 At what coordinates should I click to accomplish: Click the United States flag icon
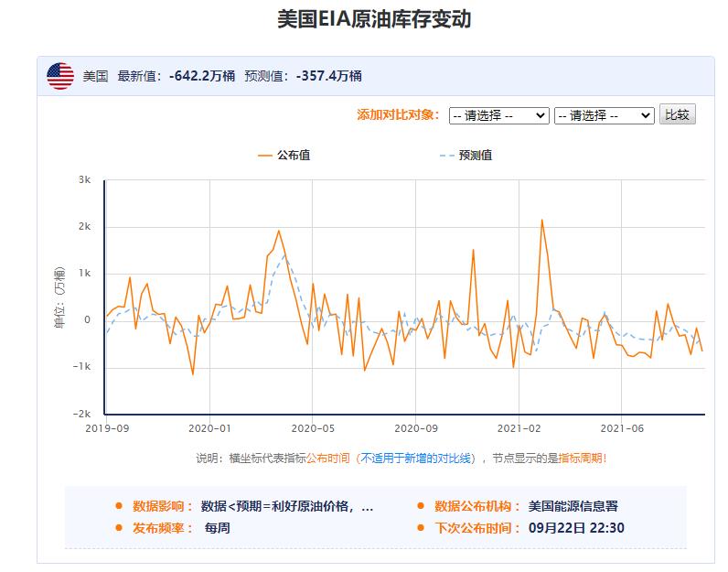click(x=60, y=76)
